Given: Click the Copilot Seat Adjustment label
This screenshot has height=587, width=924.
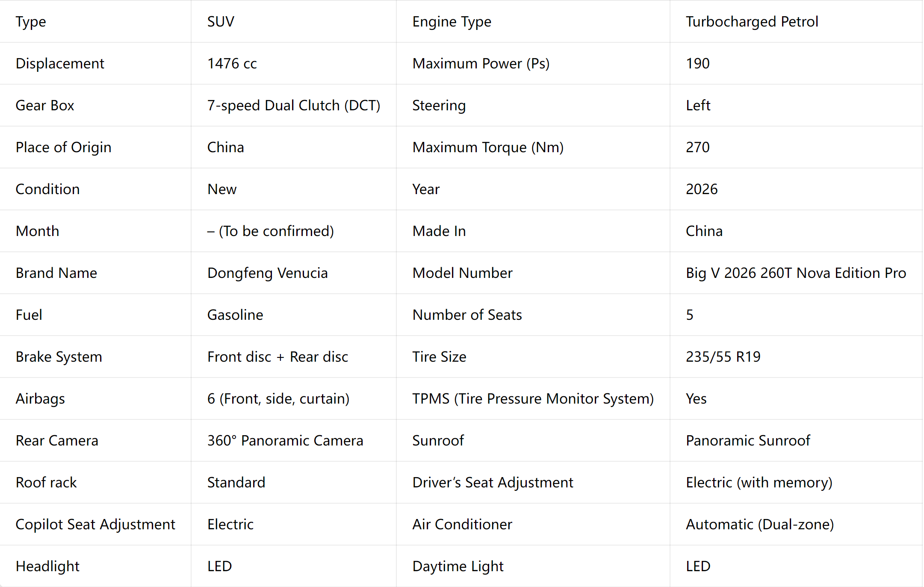Looking at the screenshot, I should pyautogui.click(x=95, y=524).
